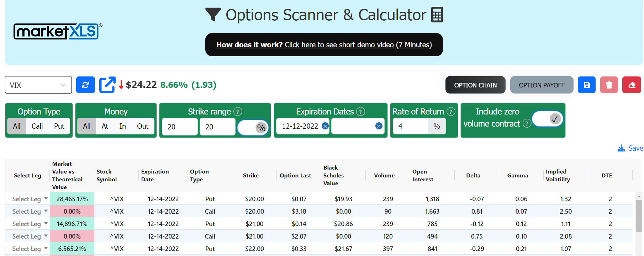Select All in Option Type
644x256 pixels.
pos(17,126)
